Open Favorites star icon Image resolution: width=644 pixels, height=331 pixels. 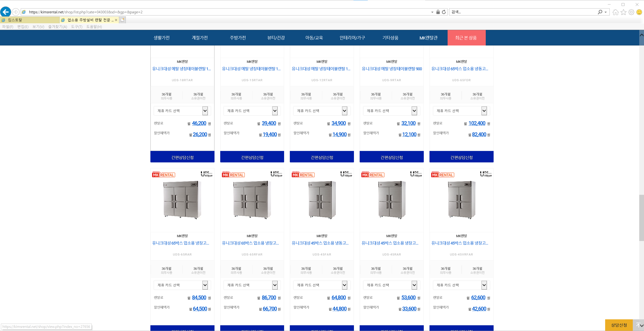point(624,12)
